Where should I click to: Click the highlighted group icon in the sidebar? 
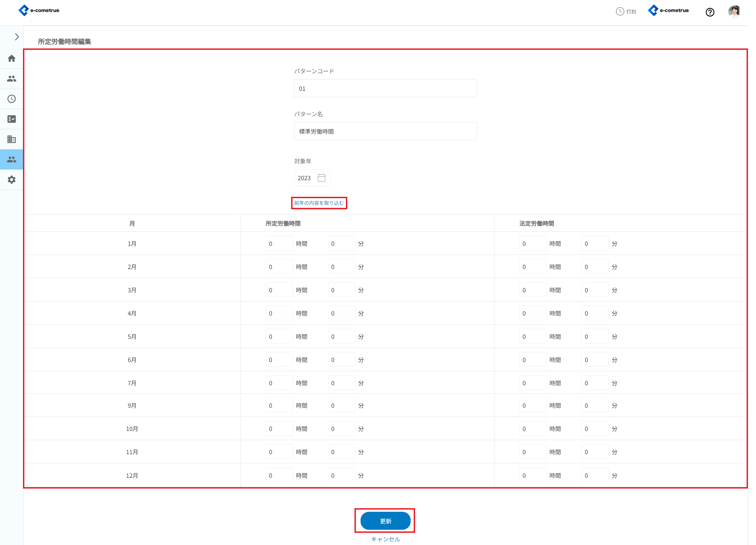tap(12, 160)
